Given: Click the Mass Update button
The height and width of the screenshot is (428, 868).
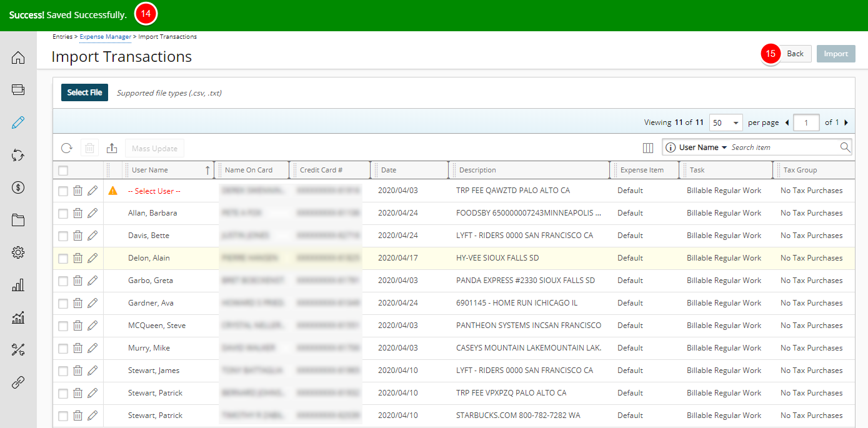Looking at the screenshot, I should click(x=154, y=148).
